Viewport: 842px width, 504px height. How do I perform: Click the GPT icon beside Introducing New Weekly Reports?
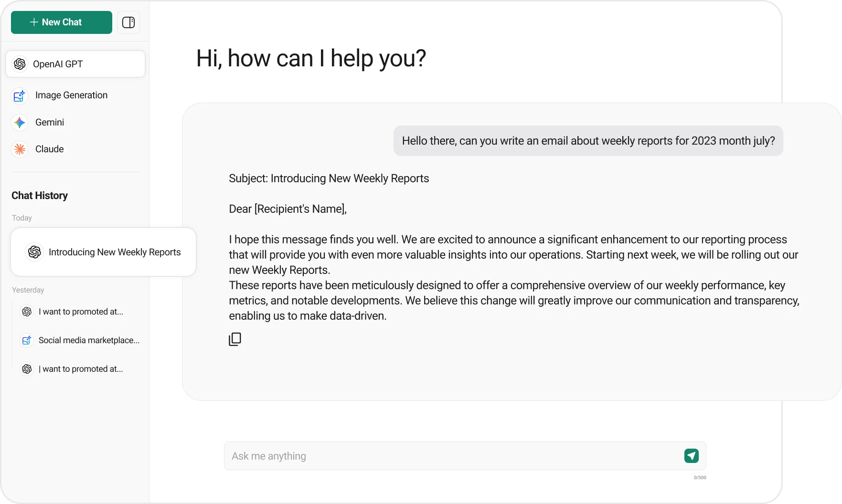pyautogui.click(x=34, y=252)
